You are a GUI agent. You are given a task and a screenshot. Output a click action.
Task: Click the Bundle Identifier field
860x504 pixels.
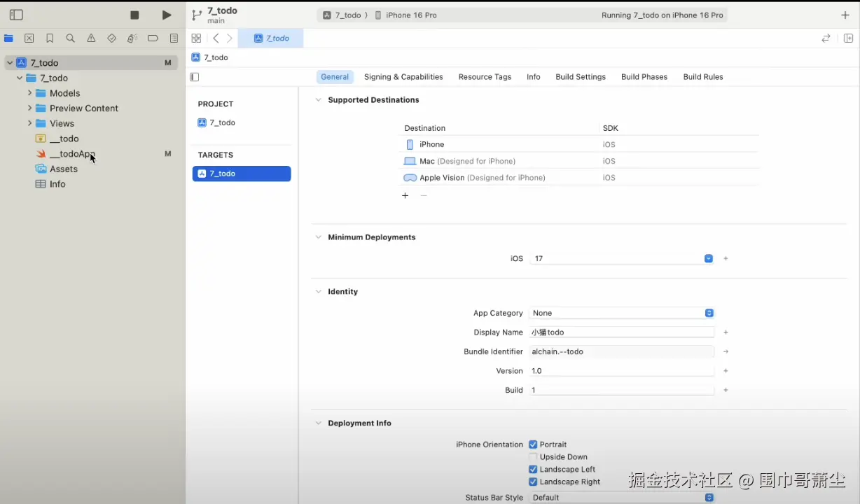tap(622, 351)
